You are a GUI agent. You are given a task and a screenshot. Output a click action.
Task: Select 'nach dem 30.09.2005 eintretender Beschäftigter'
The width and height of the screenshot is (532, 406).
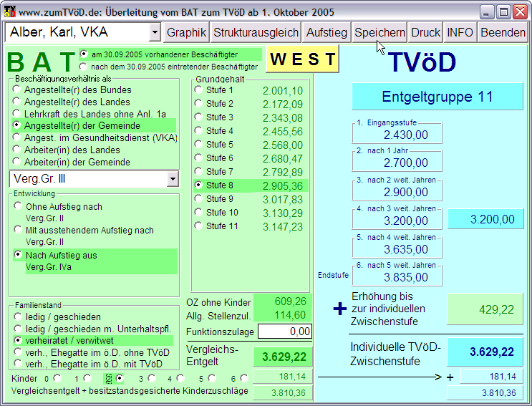coord(84,67)
